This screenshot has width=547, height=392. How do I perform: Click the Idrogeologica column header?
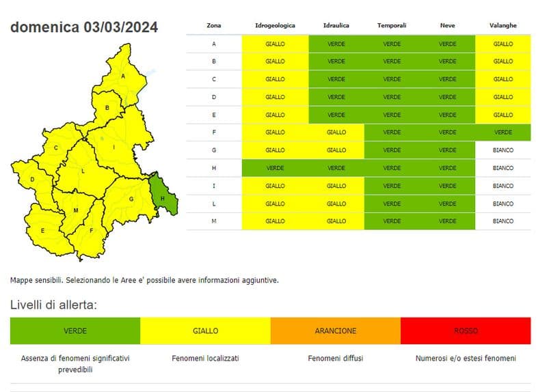click(275, 25)
